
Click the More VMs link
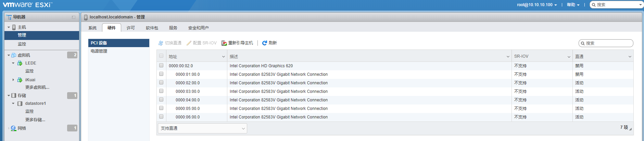click(37, 87)
